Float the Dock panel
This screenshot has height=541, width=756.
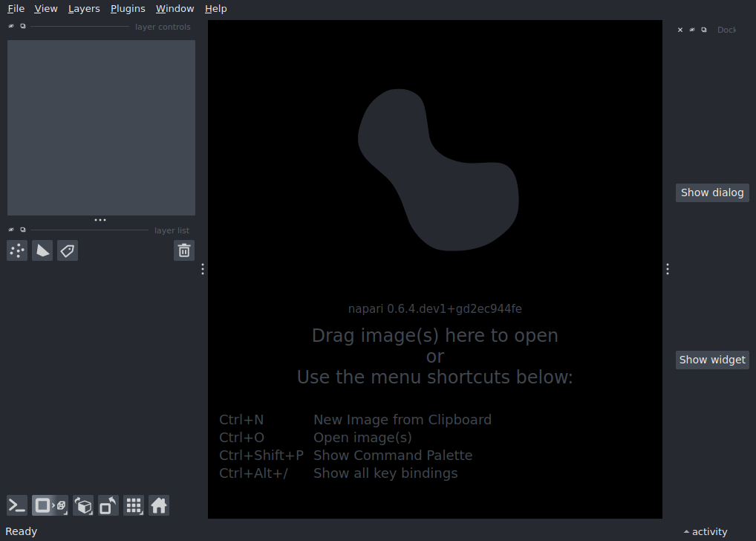pos(704,30)
